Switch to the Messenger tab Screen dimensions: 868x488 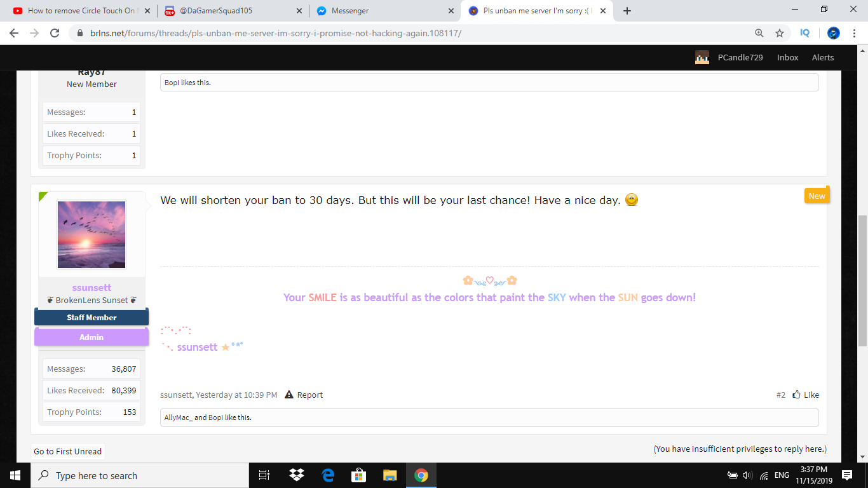coord(384,11)
